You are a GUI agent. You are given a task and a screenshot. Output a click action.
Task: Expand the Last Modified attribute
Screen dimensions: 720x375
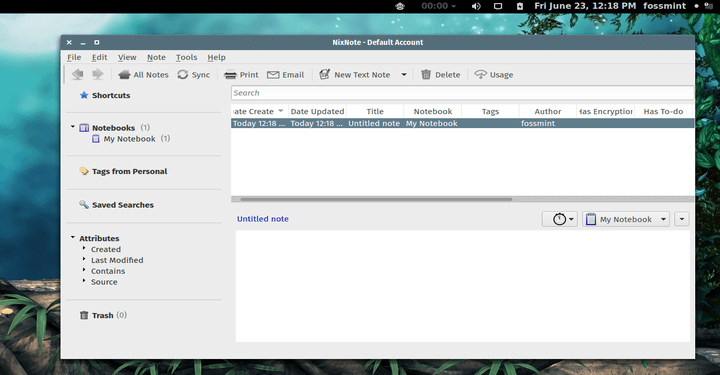(84, 259)
